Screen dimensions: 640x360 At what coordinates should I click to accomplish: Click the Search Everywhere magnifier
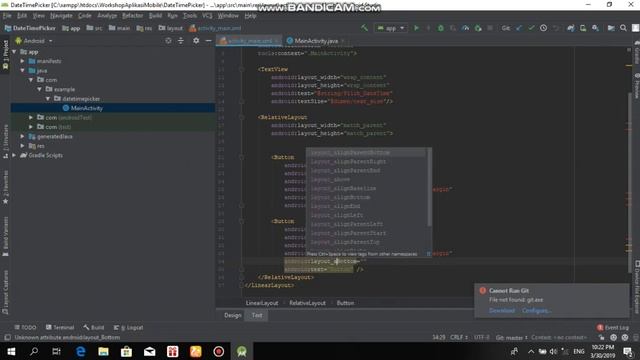click(623, 28)
